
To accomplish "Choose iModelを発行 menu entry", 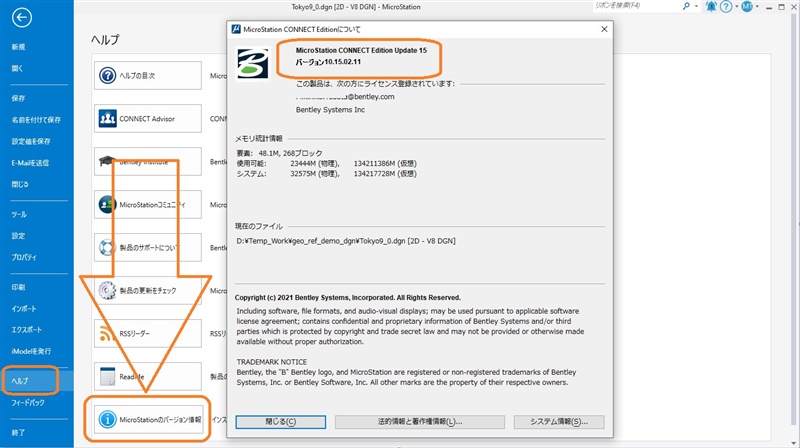I will (x=31, y=351).
